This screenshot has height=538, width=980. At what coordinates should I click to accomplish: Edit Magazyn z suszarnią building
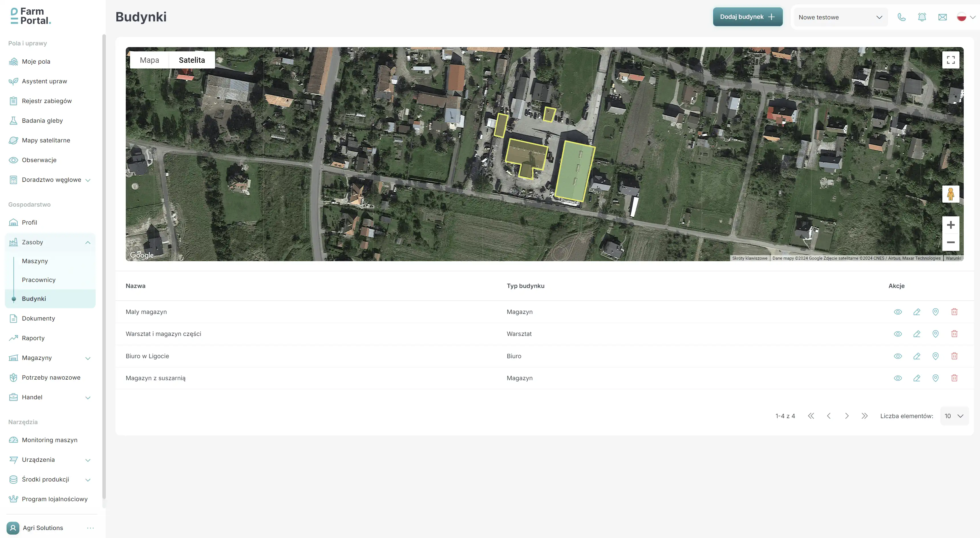tap(916, 378)
